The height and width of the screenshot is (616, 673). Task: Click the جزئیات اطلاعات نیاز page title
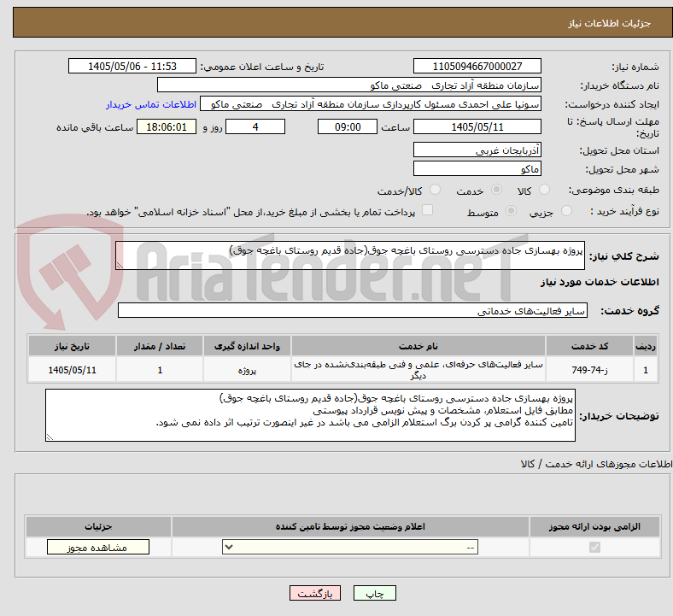[x=610, y=23]
